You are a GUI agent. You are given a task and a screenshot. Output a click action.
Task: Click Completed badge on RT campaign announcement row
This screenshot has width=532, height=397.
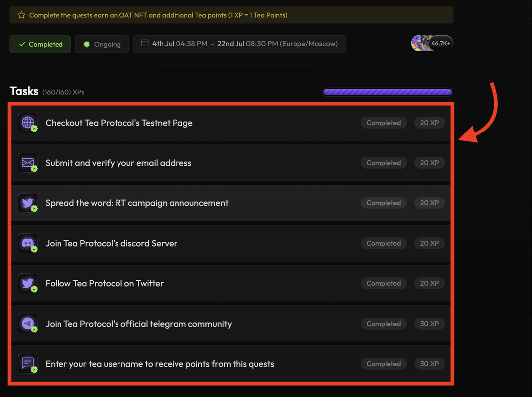tap(384, 203)
